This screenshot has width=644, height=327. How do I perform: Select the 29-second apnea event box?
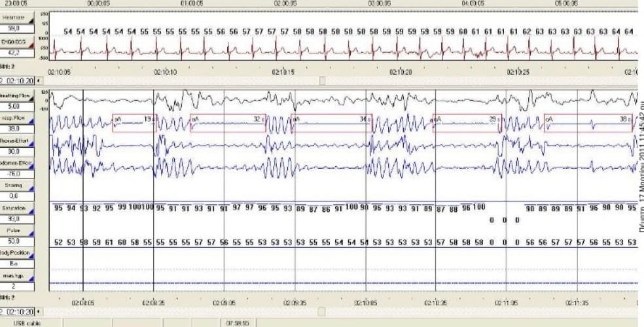coord(467,123)
